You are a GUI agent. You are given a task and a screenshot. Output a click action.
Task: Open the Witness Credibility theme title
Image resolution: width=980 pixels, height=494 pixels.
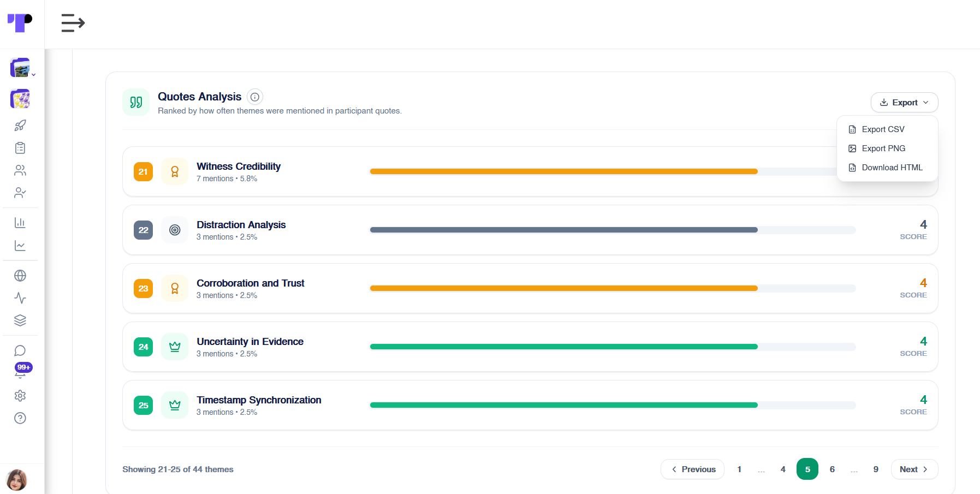point(239,166)
